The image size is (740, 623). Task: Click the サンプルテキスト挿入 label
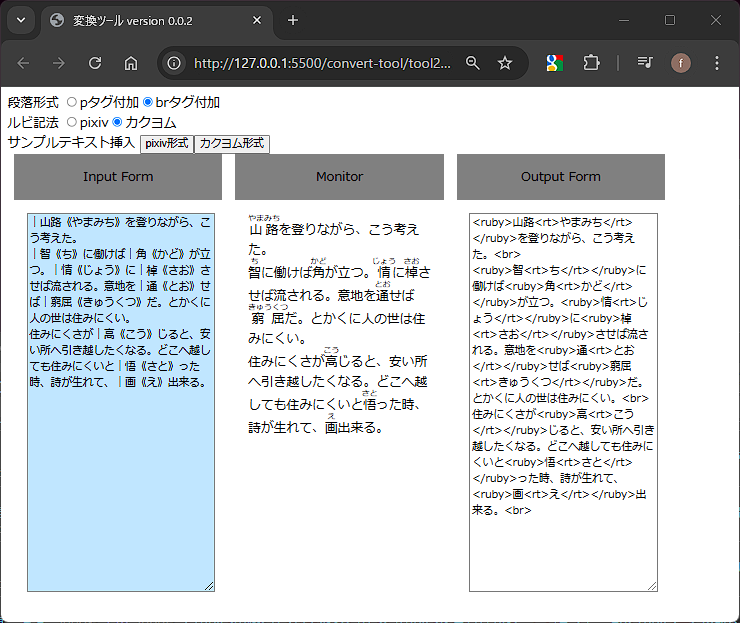[72, 142]
